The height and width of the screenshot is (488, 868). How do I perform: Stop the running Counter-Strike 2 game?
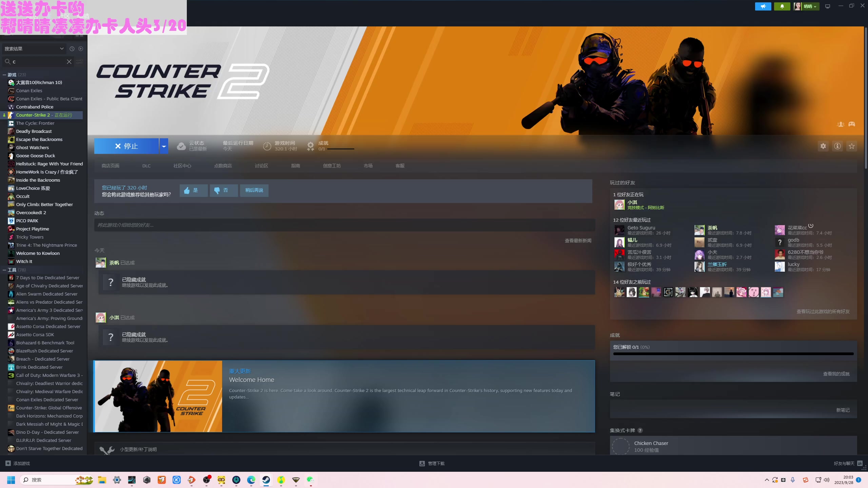[x=126, y=146]
